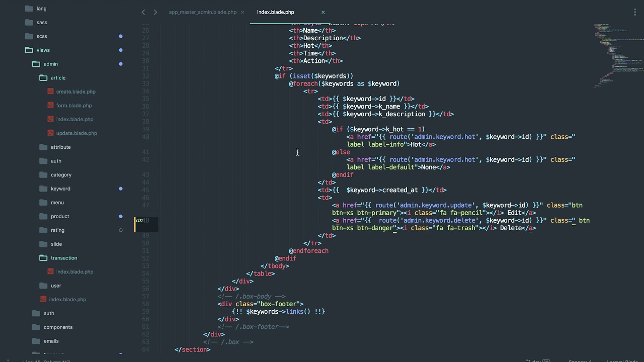Viewport: 644px width, 362px height.
Task: Go forward using the right arrow
Action: (x=155, y=12)
